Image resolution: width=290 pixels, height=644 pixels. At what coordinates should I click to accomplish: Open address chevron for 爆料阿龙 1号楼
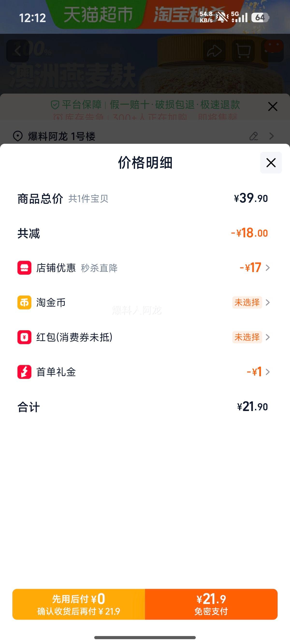point(271,136)
